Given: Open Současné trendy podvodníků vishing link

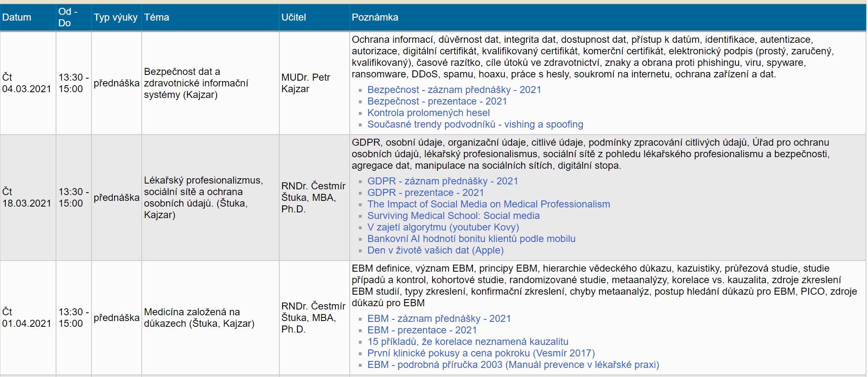Looking at the screenshot, I should (x=475, y=124).
